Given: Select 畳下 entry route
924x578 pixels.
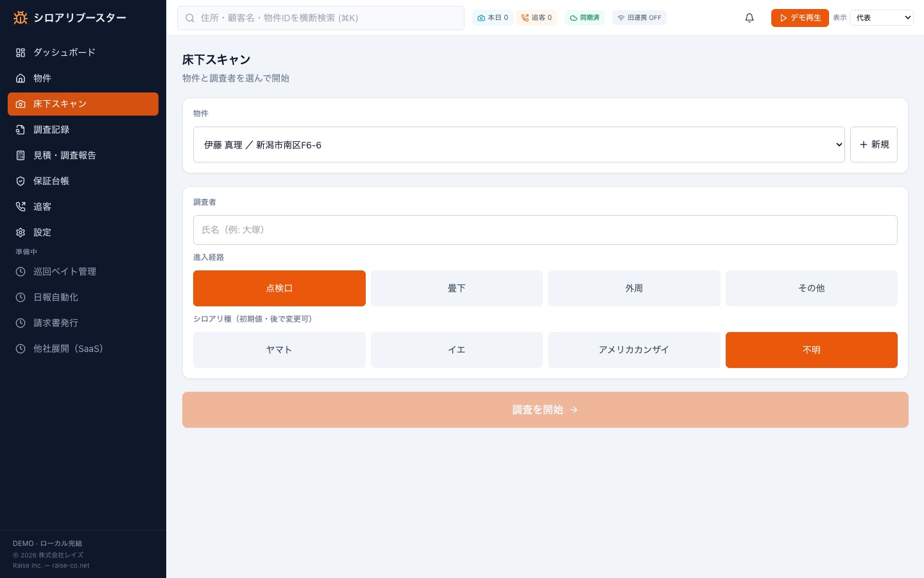Looking at the screenshot, I should pyautogui.click(x=457, y=288).
